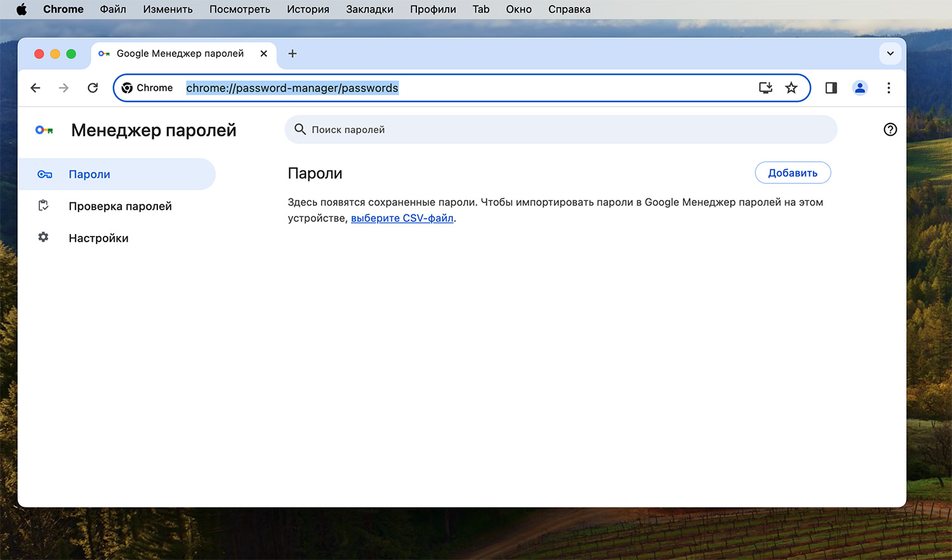The height and width of the screenshot is (560, 952).
Task: Open the Закладки menu
Action: [369, 10]
